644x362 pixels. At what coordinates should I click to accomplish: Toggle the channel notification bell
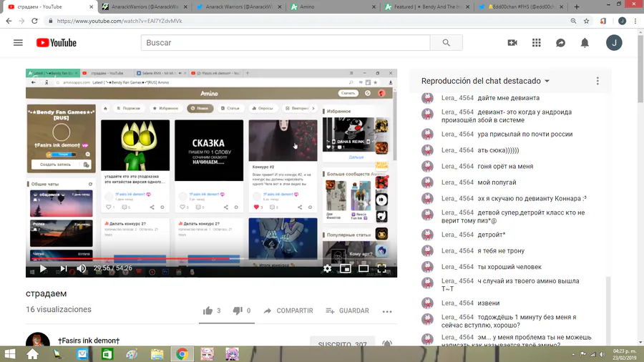387,343
